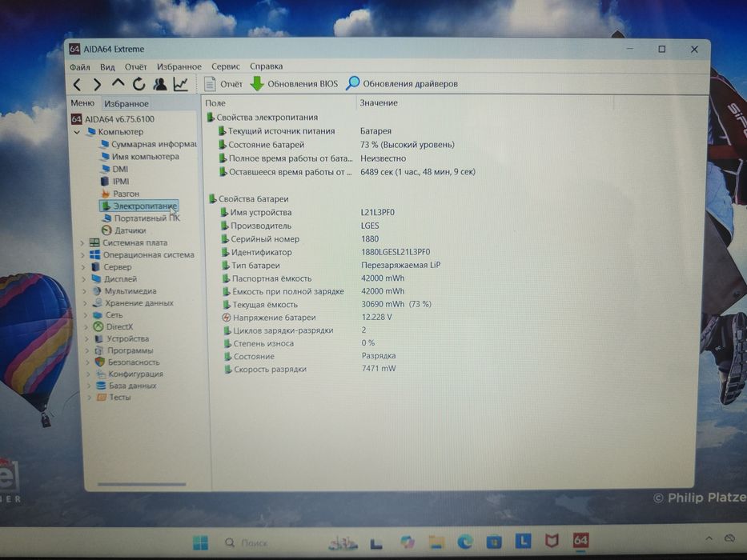The width and height of the screenshot is (747, 560).
Task: Open the Вид menu
Action: 107,67
